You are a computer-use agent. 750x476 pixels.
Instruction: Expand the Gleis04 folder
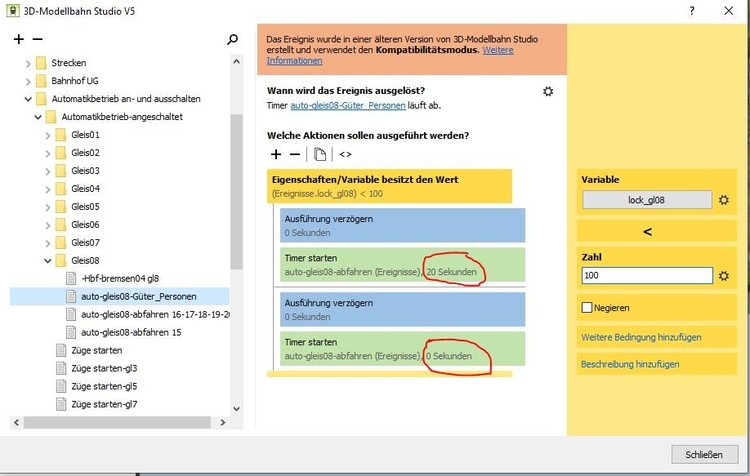click(47, 189)
